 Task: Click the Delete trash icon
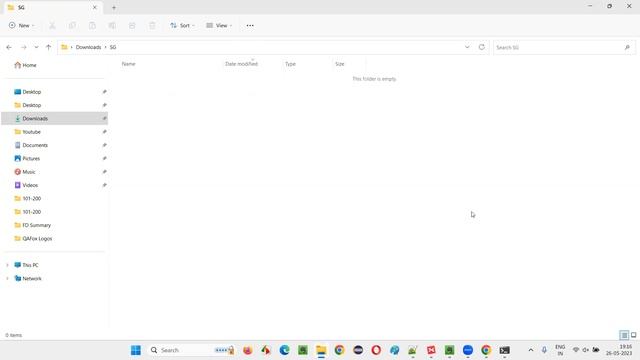pos(152,25)
